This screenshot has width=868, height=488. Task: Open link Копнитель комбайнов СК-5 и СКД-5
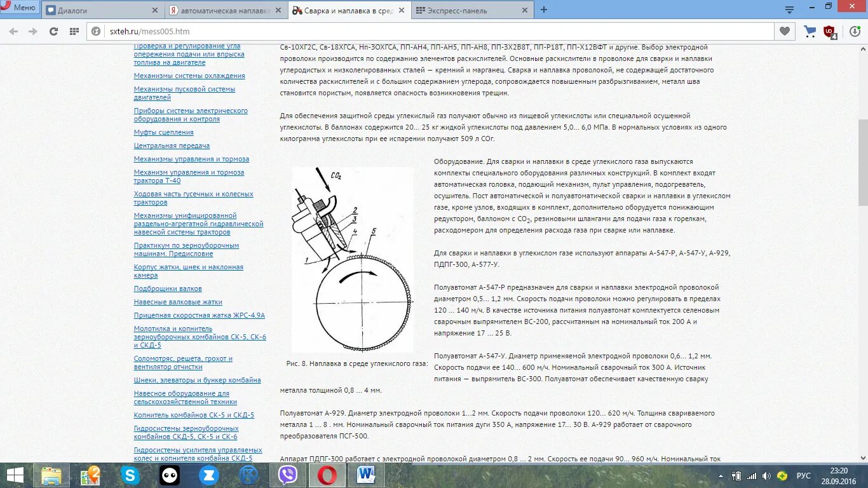pyautogui.click(x=194, y=415)
